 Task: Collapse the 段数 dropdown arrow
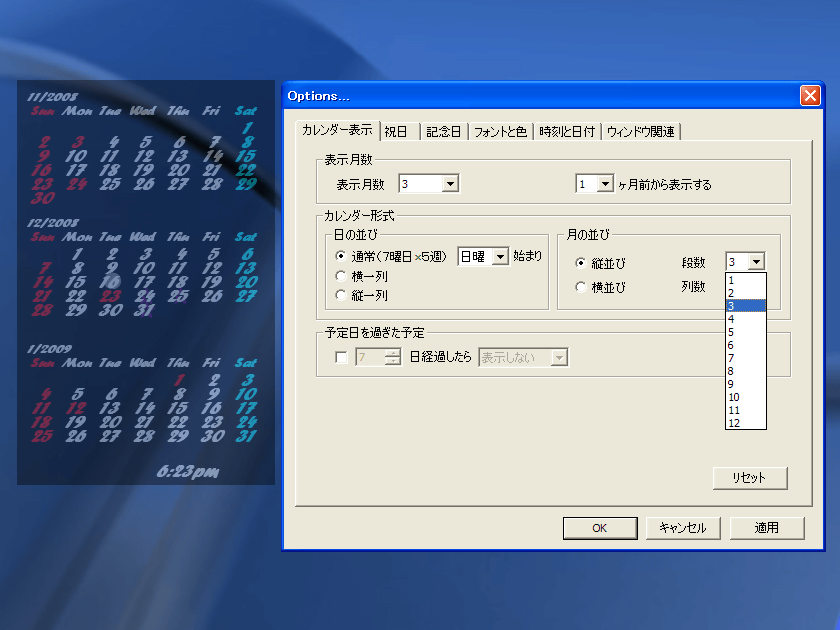tap(756, 262)
